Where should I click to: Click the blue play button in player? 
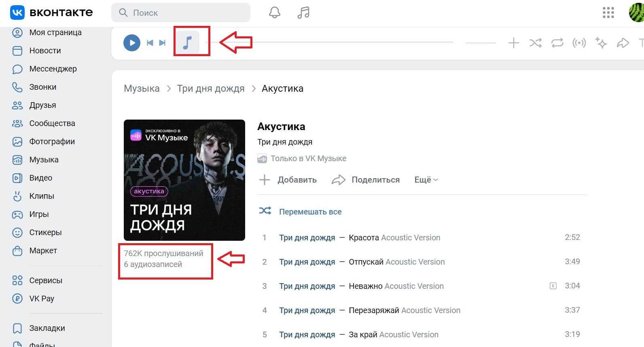pos(131,43)
